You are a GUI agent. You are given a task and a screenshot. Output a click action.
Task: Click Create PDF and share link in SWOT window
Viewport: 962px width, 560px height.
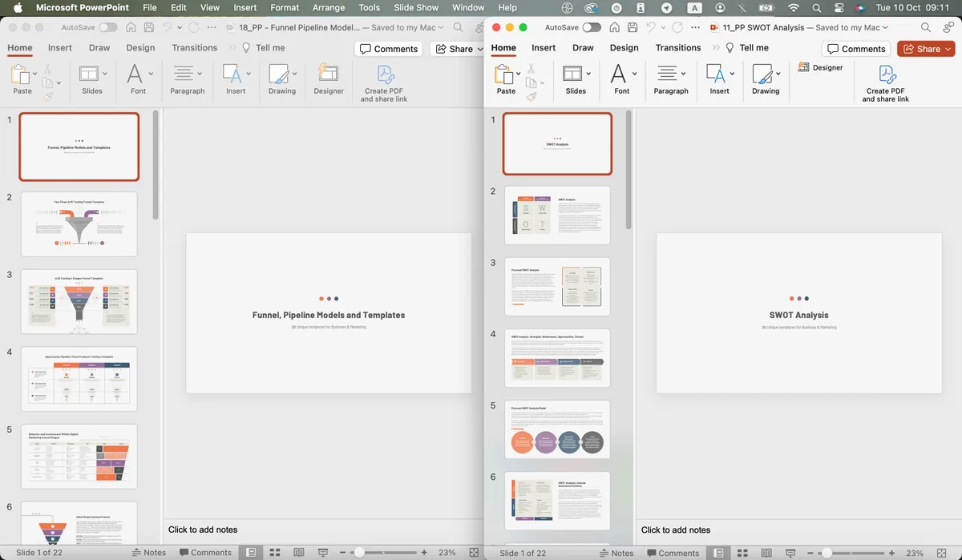click(x=886, y=83)
